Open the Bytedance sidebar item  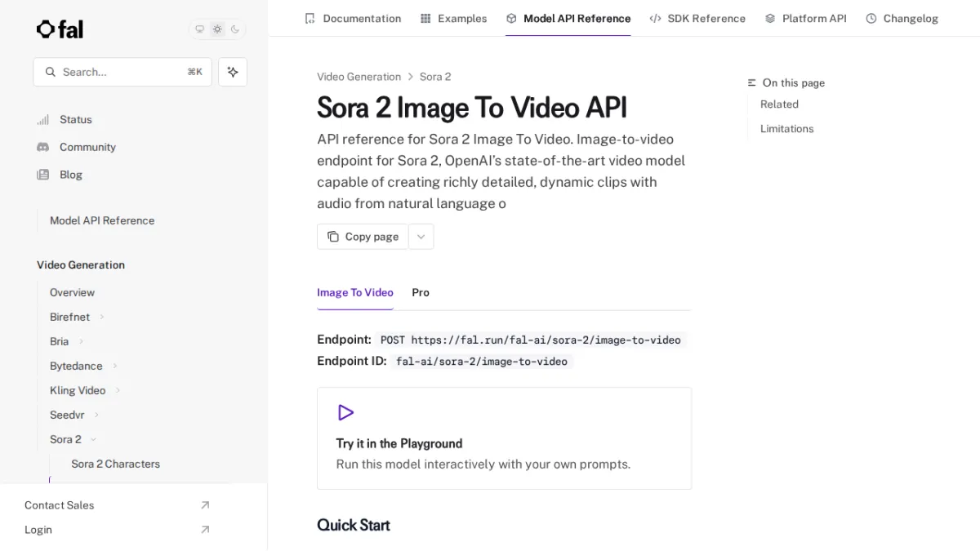76,366
